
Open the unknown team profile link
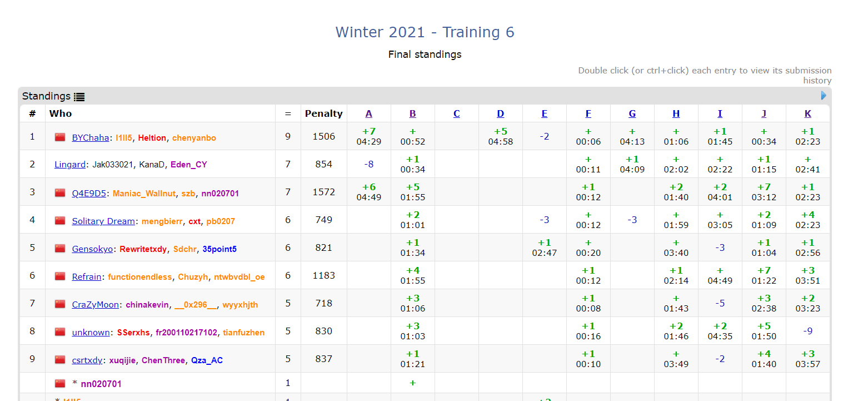91,333
